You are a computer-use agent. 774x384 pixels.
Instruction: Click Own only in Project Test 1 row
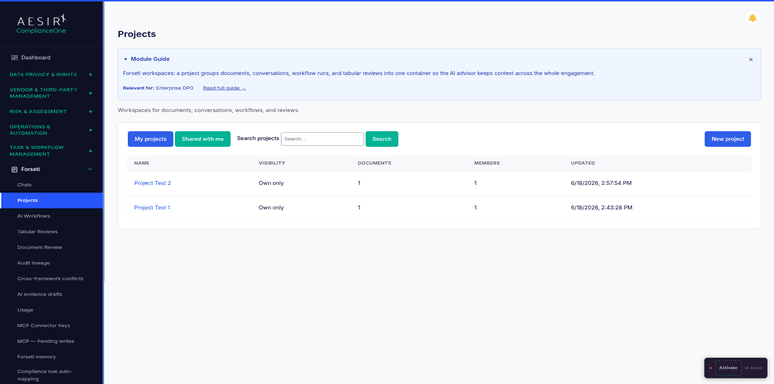pos(271,208)
